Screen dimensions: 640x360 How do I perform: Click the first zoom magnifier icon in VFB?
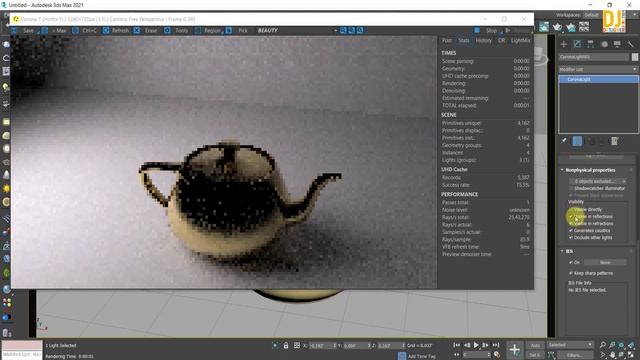343,31
